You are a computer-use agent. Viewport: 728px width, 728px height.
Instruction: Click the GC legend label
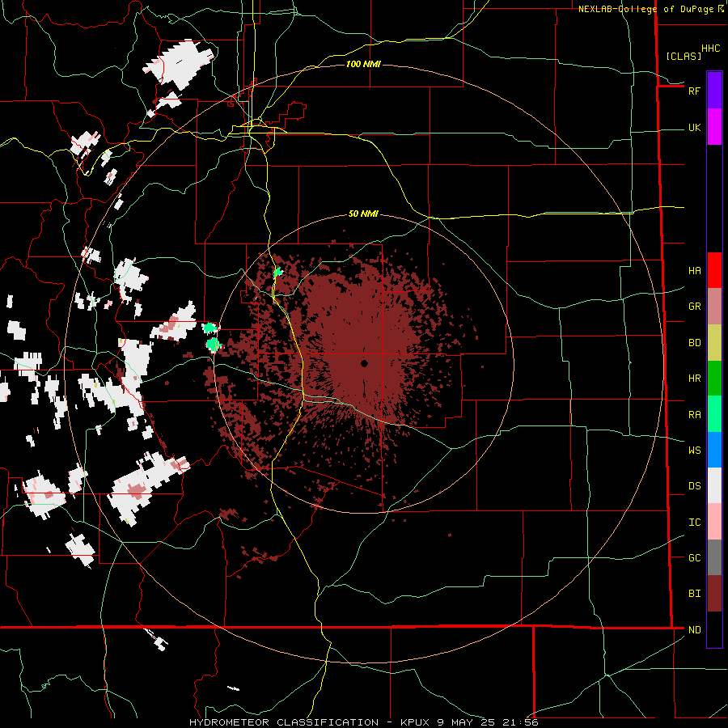tap(695, 557)
